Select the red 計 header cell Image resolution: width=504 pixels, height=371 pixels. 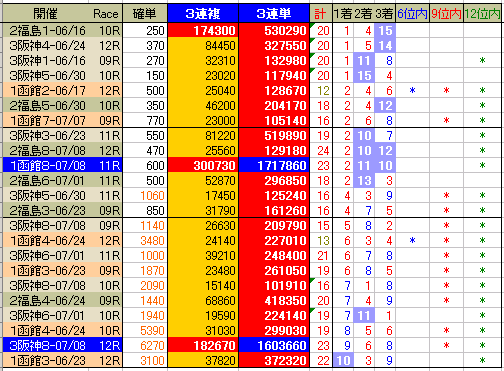coord(320,14)
